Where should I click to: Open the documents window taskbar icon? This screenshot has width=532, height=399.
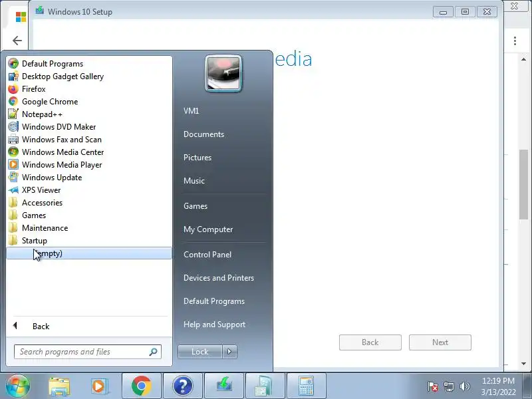[x=265, y=386]
